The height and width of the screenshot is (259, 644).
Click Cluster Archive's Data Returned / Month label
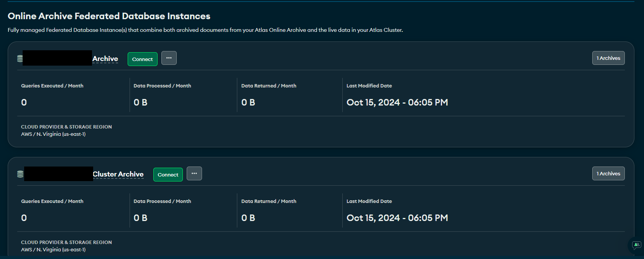point(269,201)
